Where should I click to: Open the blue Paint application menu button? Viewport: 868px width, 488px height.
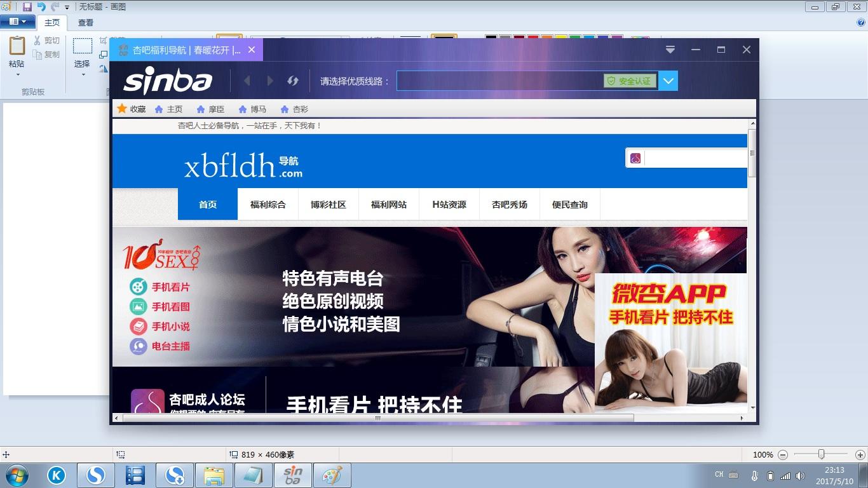(17, 22)
